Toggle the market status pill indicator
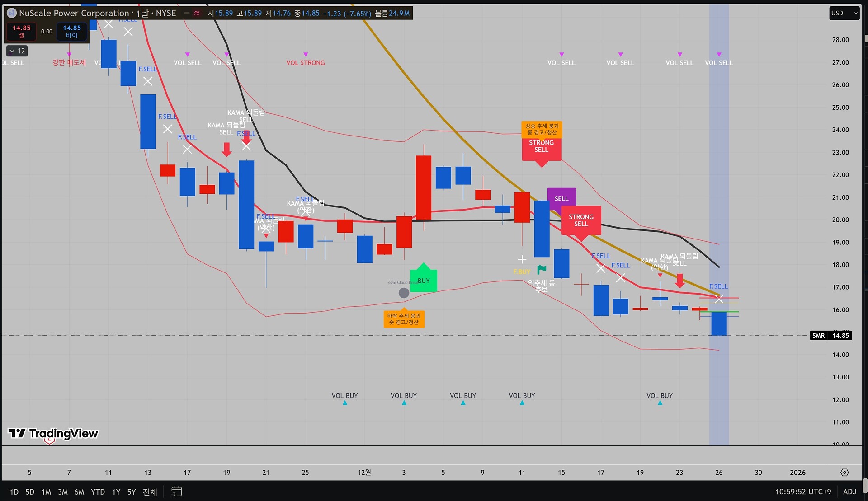The height and width of the screenshot is (501, 868). tap(186, 14)
